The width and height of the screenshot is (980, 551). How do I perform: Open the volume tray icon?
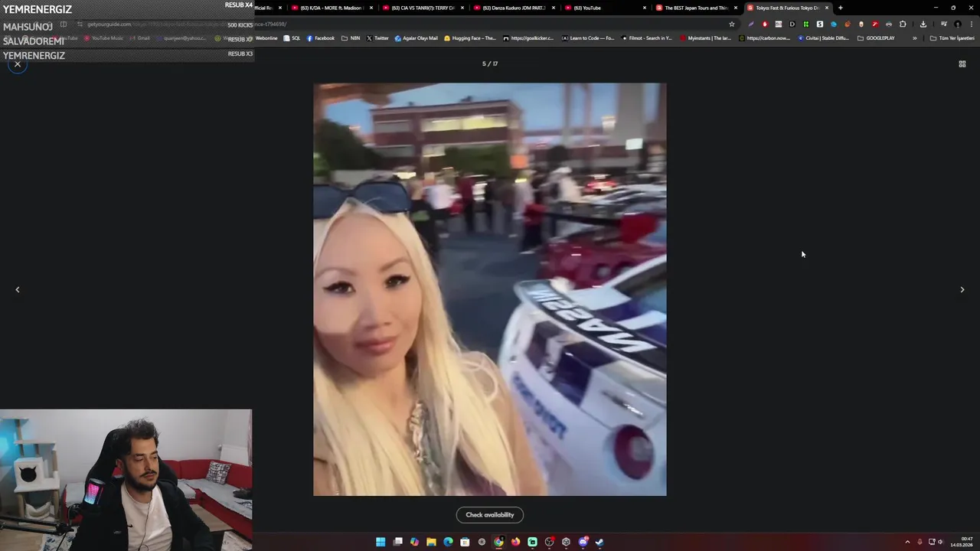941,542
